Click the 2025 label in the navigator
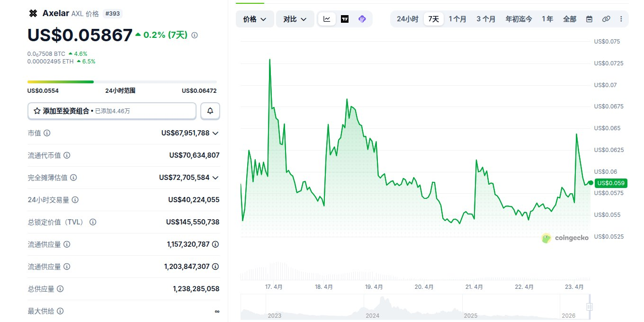The image size is (644, 322). click(x=471, y=315)
